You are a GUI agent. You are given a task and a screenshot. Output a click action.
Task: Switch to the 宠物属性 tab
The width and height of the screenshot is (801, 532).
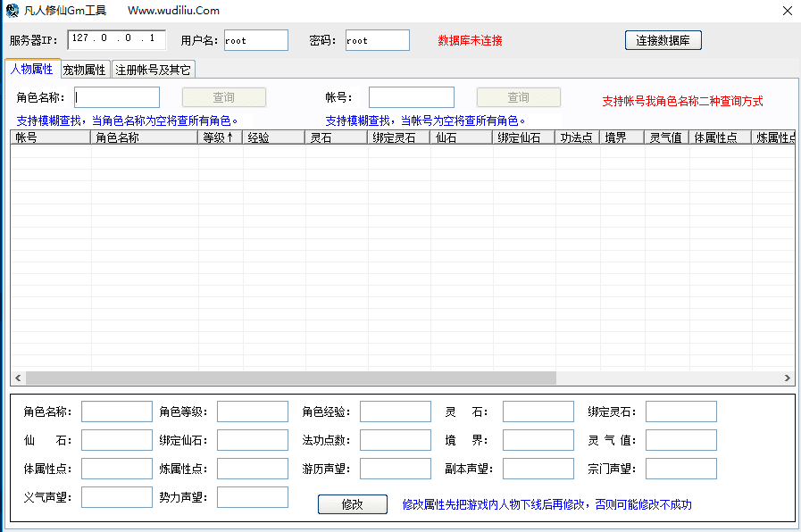(x=85, y=70)
